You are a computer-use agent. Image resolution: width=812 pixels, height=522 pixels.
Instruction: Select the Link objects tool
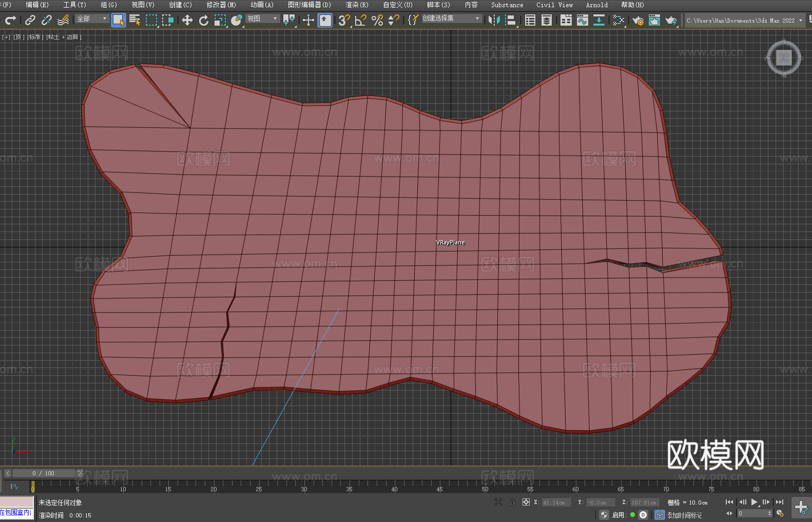pos(30,20)
